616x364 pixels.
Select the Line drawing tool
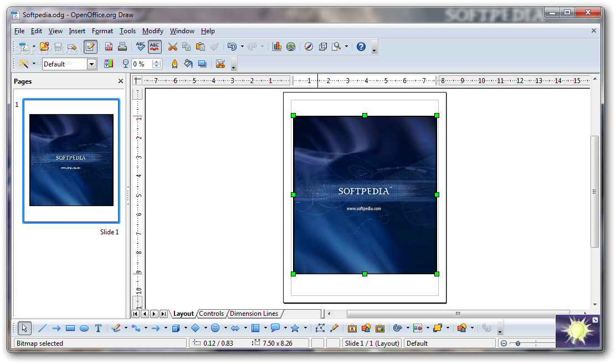pos(43,328)
